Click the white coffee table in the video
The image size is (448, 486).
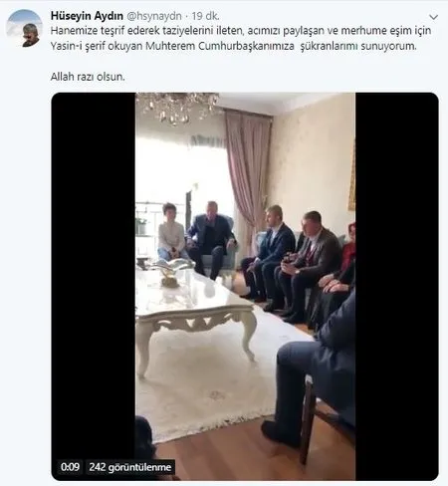[x=196, y=312]
